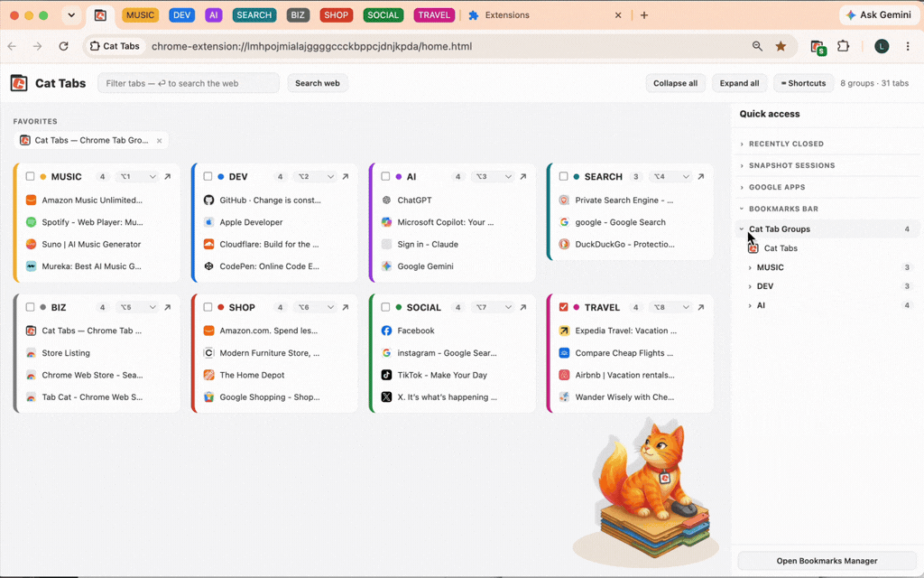Click the Cat Tabs pinned tab icon
The width and height of the screenshot is (924, 578).
[x=100, y=15]
